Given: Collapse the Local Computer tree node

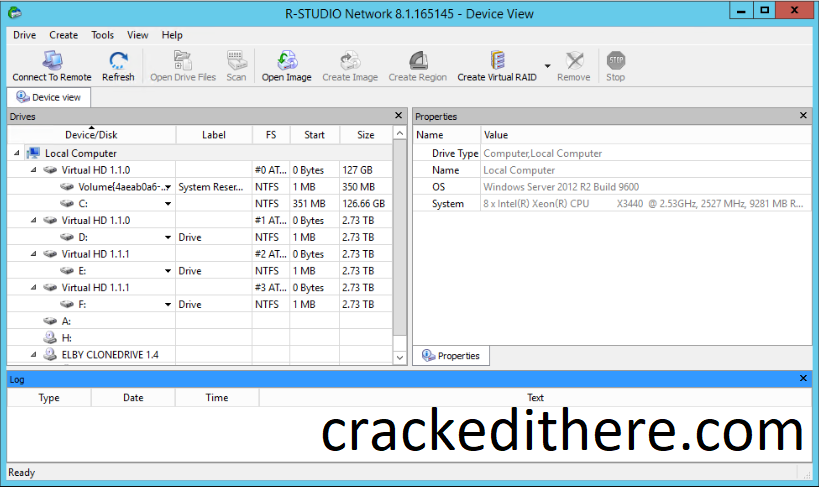Looking at the screenshot, I should tap(17, 153).
